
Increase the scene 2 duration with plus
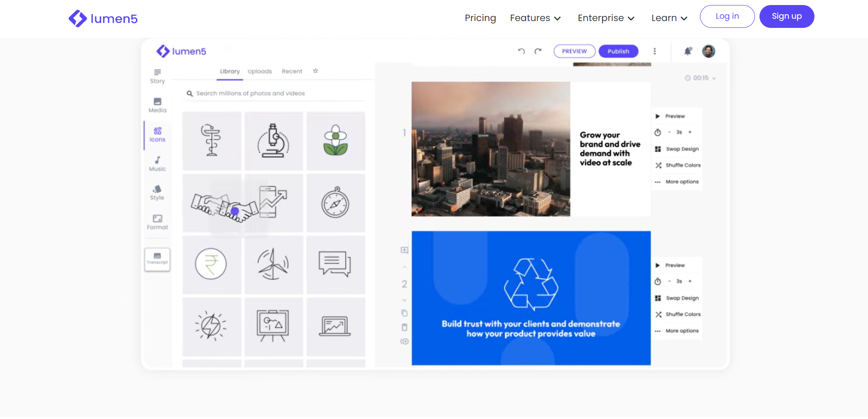[690, 281]
